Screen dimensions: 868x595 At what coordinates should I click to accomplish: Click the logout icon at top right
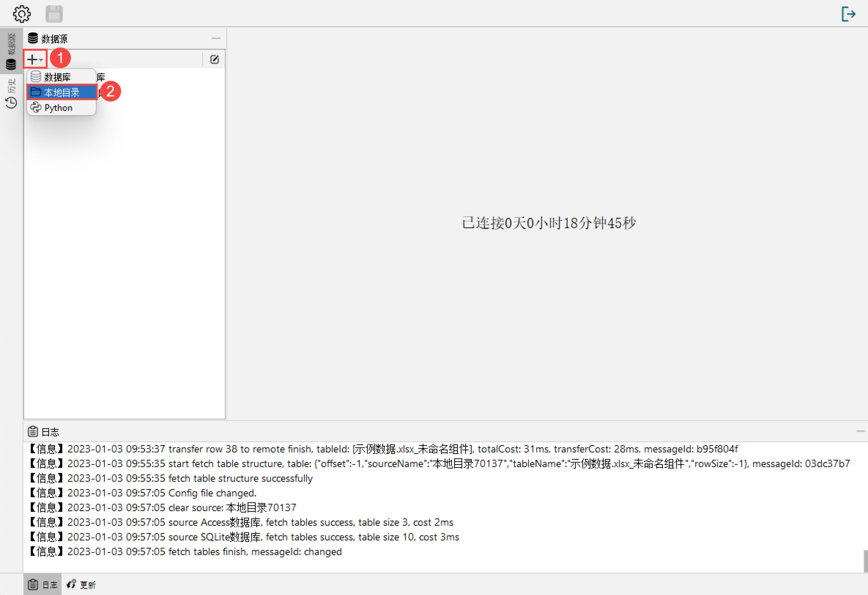[848, 14]
